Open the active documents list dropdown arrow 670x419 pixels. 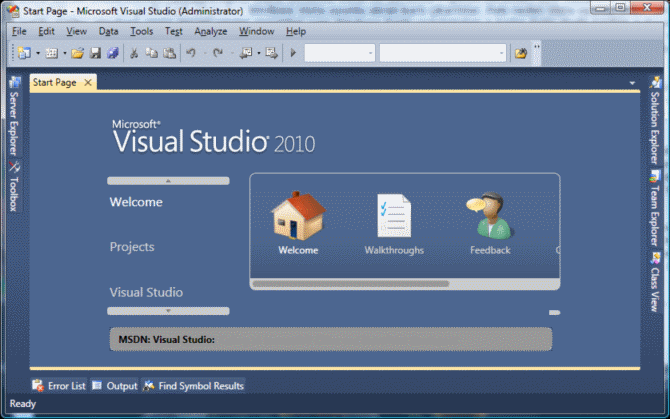[x=632, y=83]
